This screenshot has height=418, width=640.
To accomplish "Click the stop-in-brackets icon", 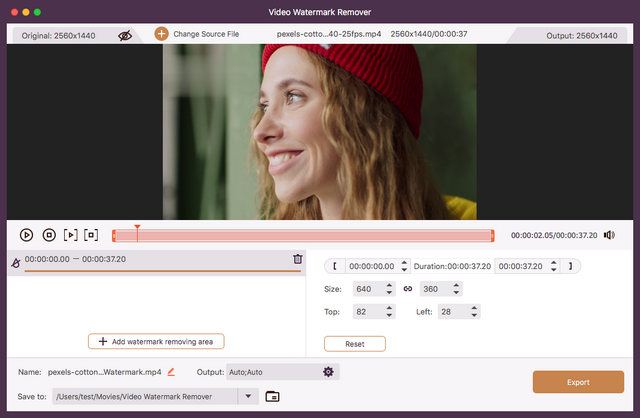I will click(x=91, y=235).
